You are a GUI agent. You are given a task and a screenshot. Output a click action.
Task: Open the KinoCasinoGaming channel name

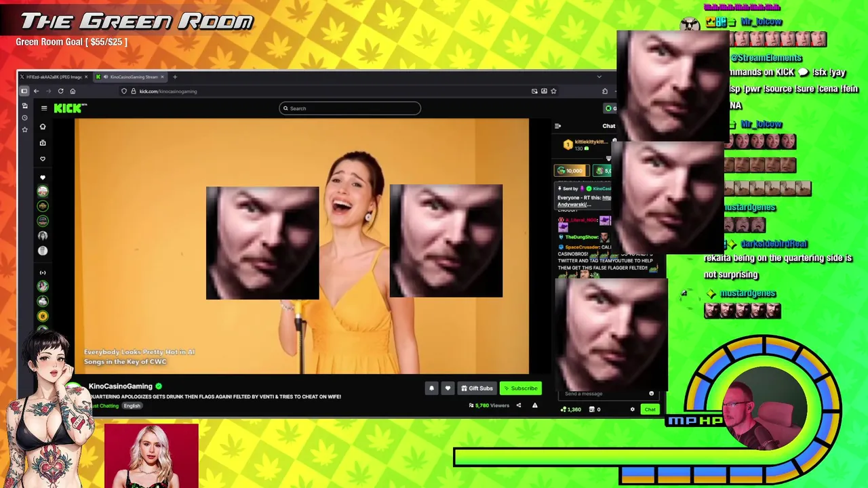(120, 386)
